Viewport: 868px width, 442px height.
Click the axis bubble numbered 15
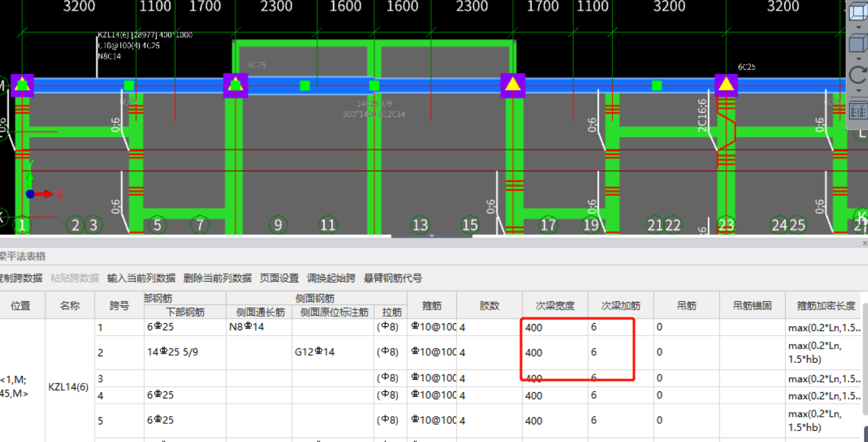[x=469, y=225]
